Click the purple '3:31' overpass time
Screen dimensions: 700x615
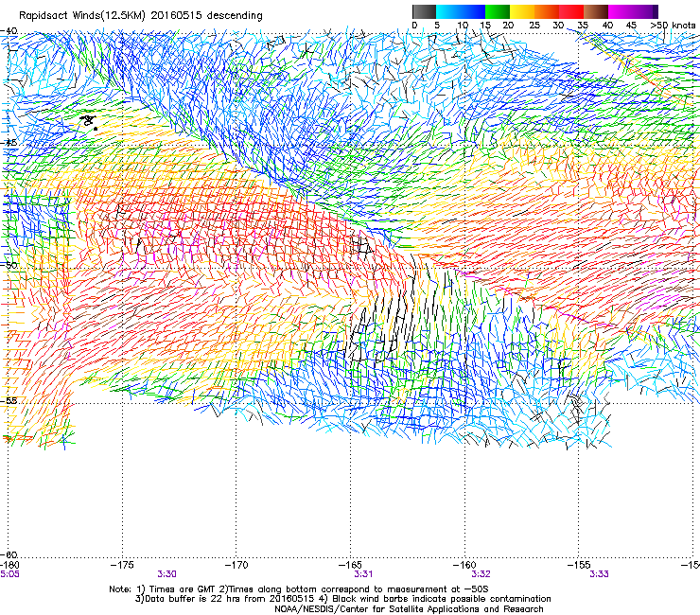point(363,574)
